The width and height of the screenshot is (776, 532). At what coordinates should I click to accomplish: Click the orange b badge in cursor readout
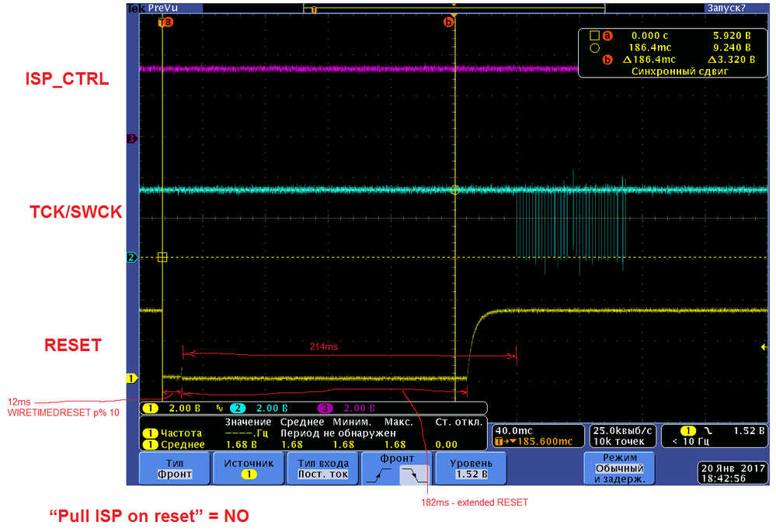point(607,60)
